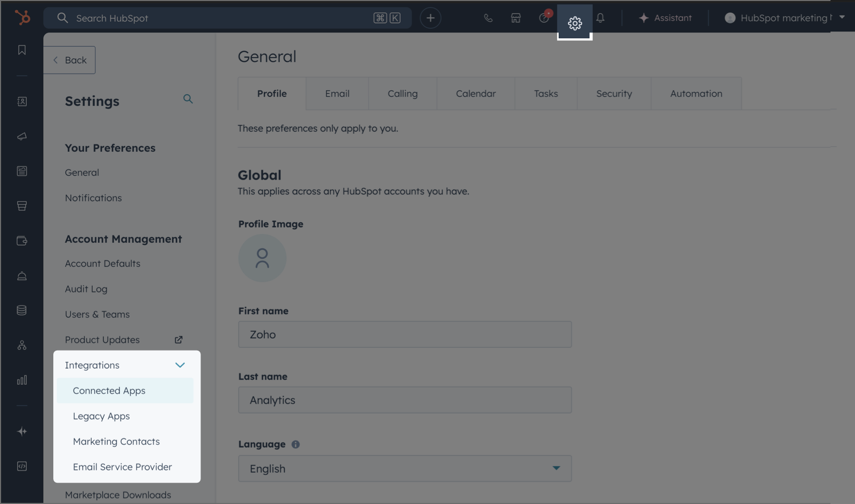Switch to the Calendar tab
This screenshot has width=855, height=504.
click(x=476, y=94)
